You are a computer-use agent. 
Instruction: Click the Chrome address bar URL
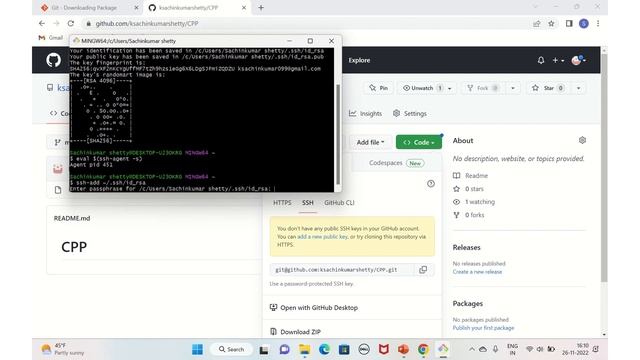(147, 24)
